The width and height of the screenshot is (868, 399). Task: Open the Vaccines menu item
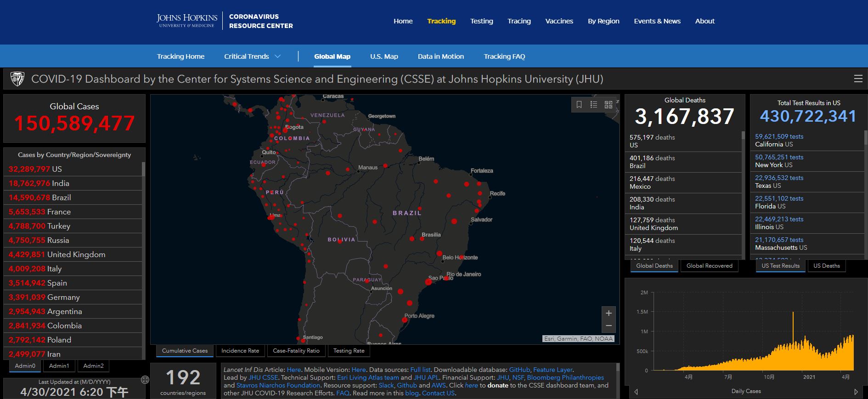(x=559, y=21)
